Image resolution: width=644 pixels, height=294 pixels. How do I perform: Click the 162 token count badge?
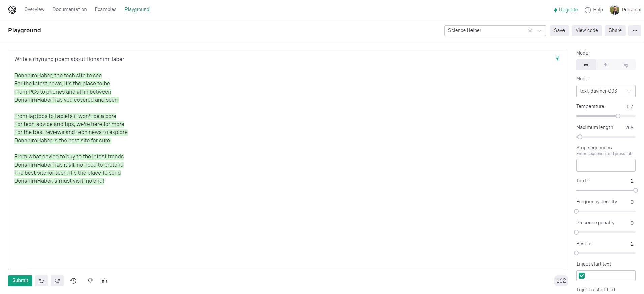(x=561, y=281)
